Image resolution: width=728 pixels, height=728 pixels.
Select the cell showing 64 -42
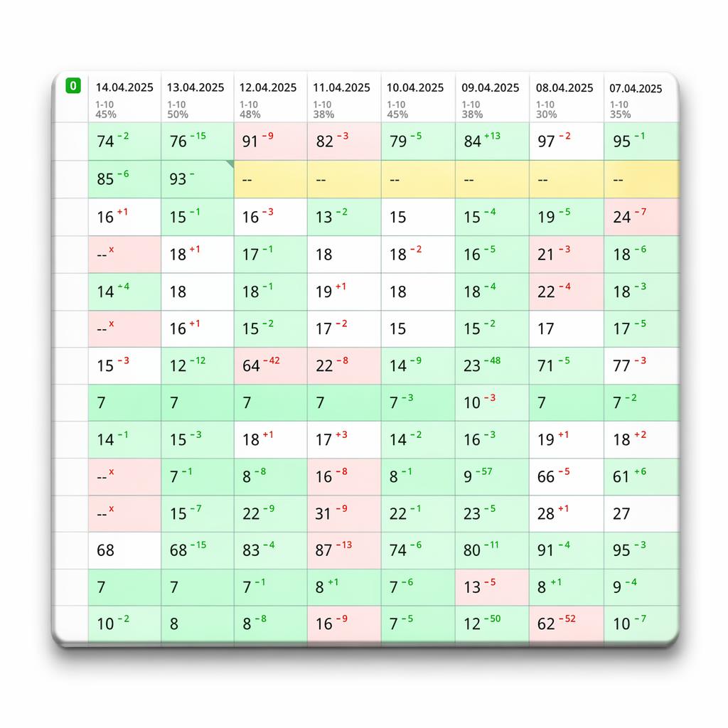point(270,366)
